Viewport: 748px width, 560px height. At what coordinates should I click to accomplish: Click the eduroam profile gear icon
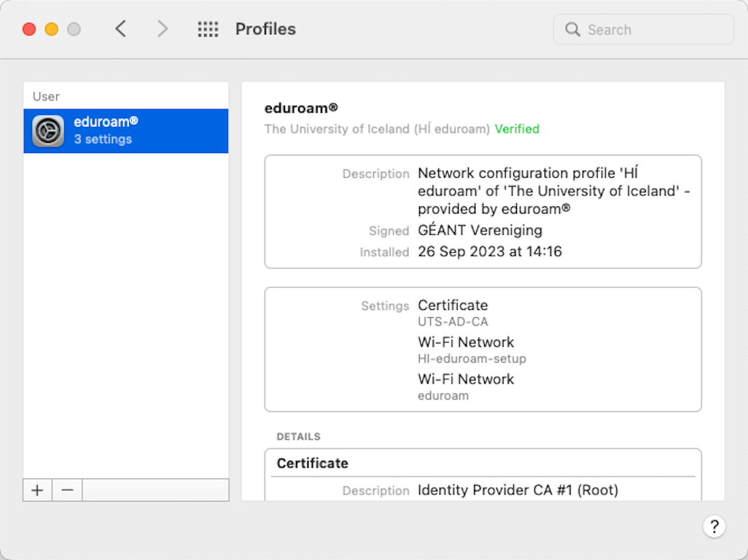click(x=48, y=131)
